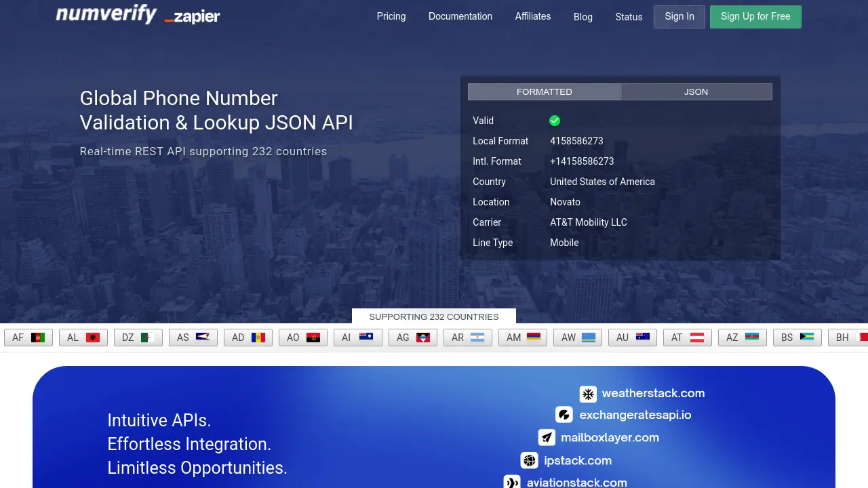Select the DZ Algeria flag button
This screenshot has height=488, width=868.
click(x=138, y=338)
